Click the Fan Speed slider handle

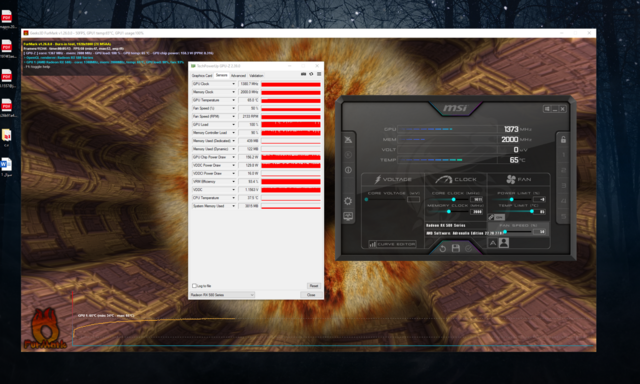[x=505, y=232]
